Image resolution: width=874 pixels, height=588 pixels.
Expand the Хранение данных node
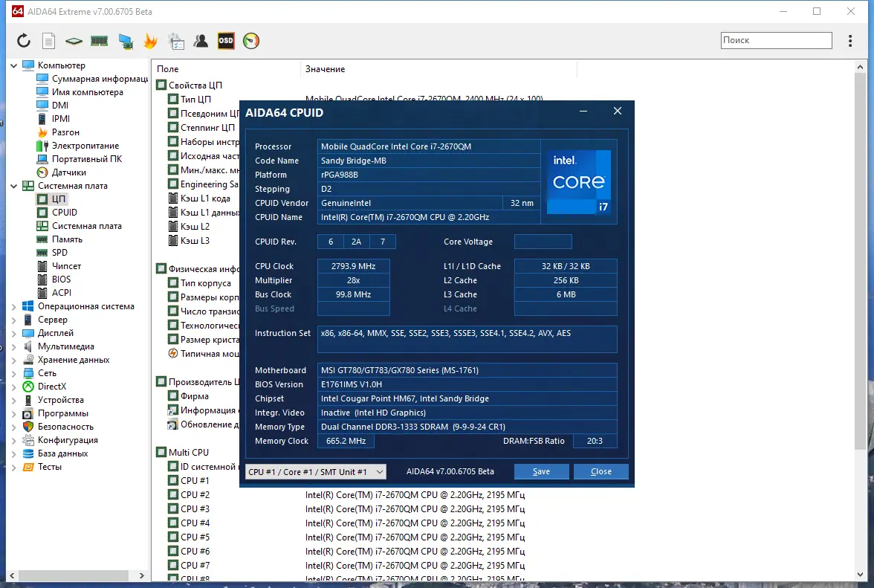[x=14, y=360]
